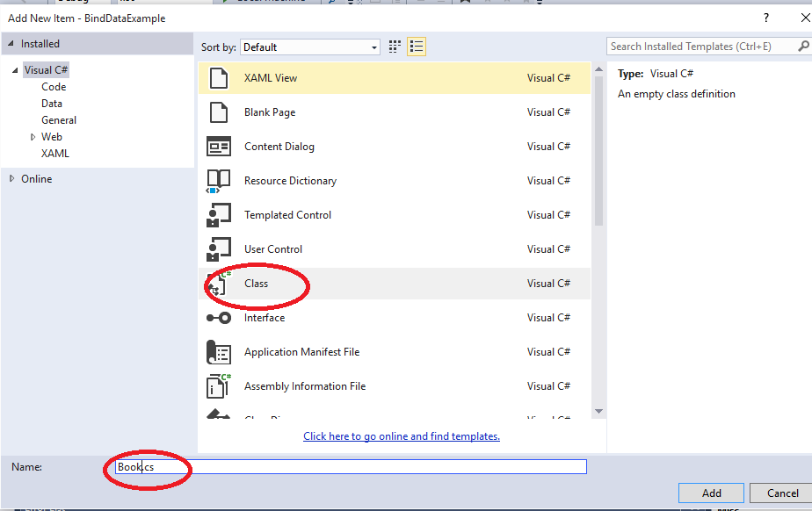Image resolution: width=812 pixels, height=511 pixels.
Task: Pick the Content Dialog template icon
Action: pos(219,147)
